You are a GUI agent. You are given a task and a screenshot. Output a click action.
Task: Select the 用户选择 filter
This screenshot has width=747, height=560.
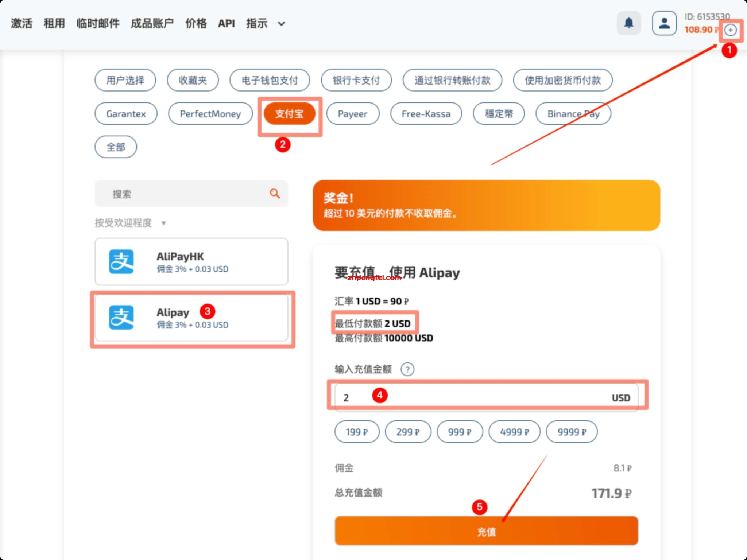(x=125, y=80)
